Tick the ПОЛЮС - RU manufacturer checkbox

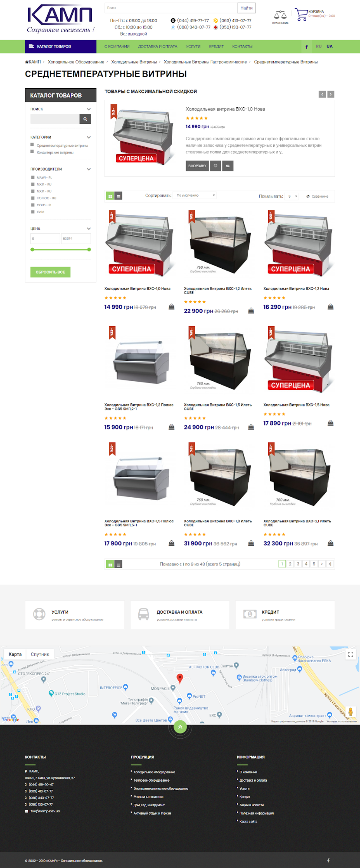pos(33,198)
